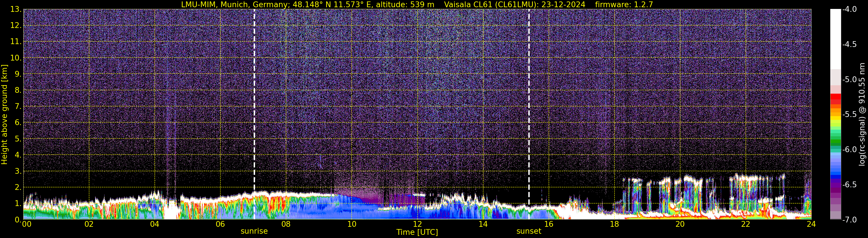Click the '4.' height axis tick label
This screenshot has width=868, height=238.
[x=18, y=155]
